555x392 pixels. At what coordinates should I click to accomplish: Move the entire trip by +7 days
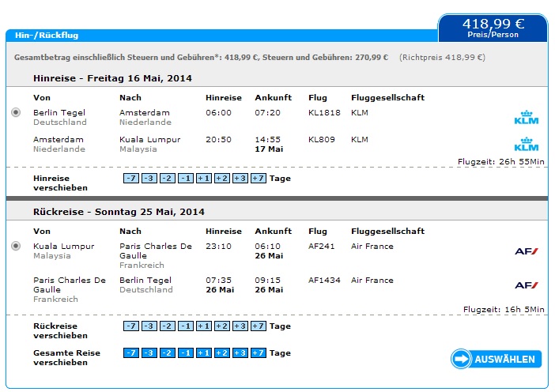click(x=258, y=352)
